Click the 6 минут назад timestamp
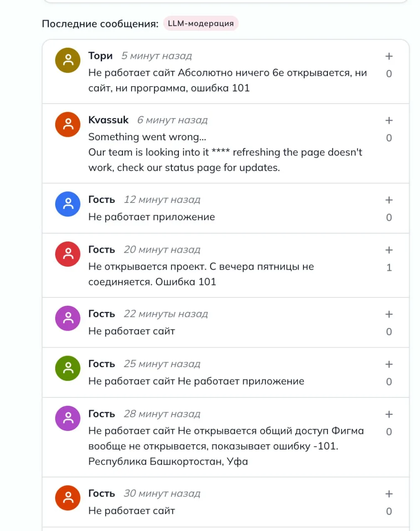Viewport: 420px width, 531px height. (x=172, y=120)
